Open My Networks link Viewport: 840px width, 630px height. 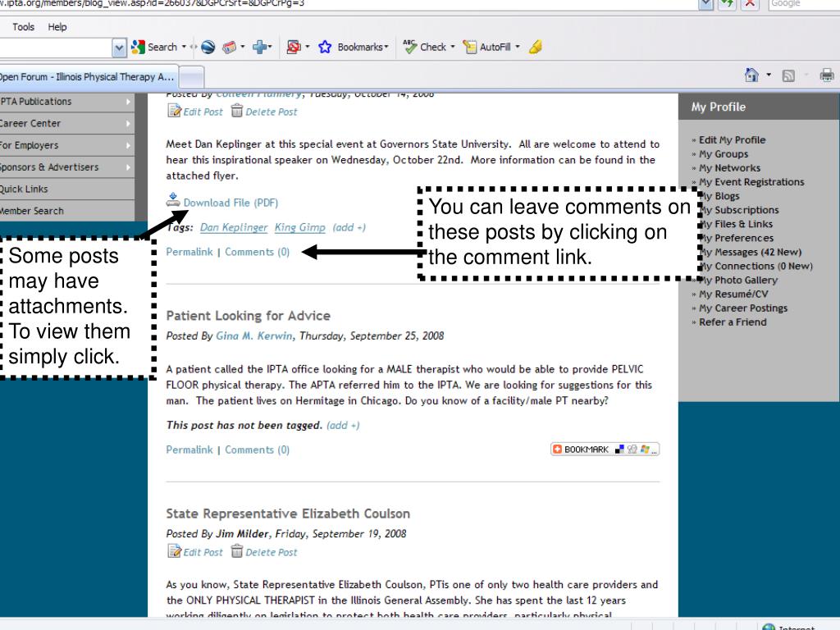click(x=729, y=167)
